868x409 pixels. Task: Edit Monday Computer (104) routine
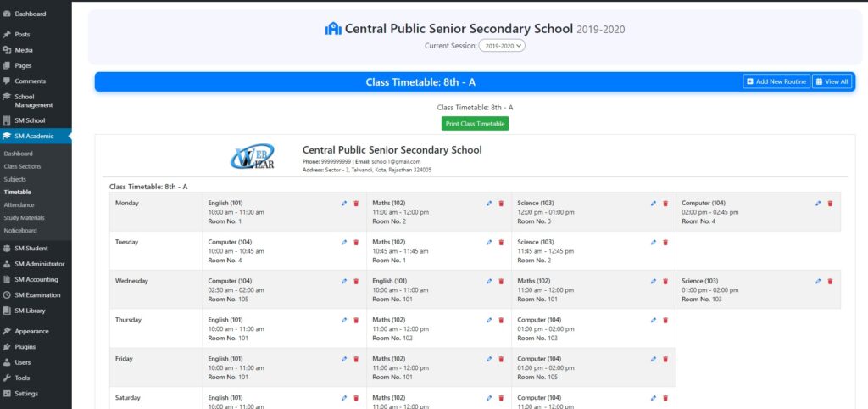[818, 204]
